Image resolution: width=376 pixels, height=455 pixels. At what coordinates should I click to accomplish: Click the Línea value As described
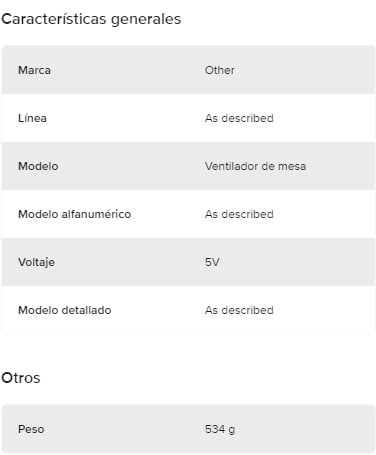pos(239,118)
